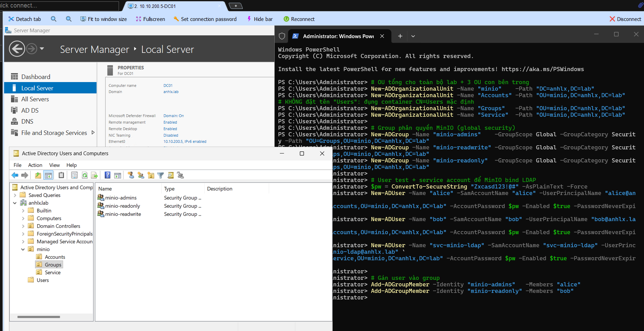Toggle the Show/Hide Console Tree icon
This screenshot has height=331, width=644.
(48, 175)
